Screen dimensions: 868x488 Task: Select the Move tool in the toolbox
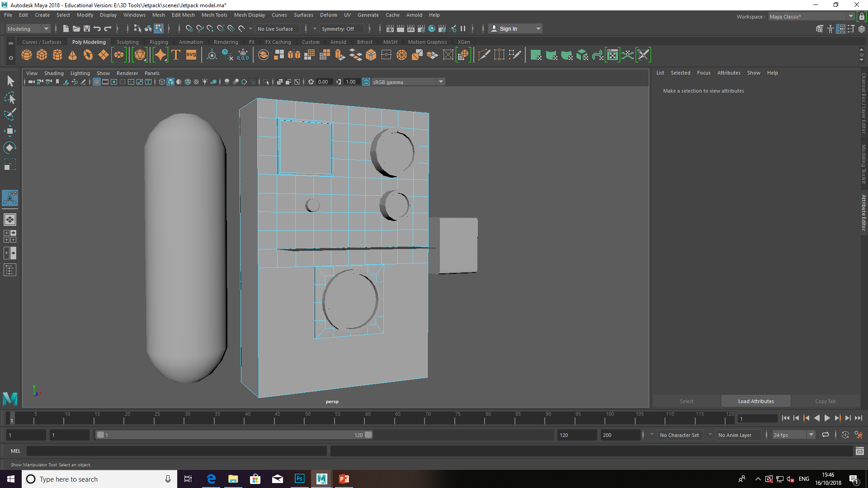pyautogui.click(x=10, y=131)
